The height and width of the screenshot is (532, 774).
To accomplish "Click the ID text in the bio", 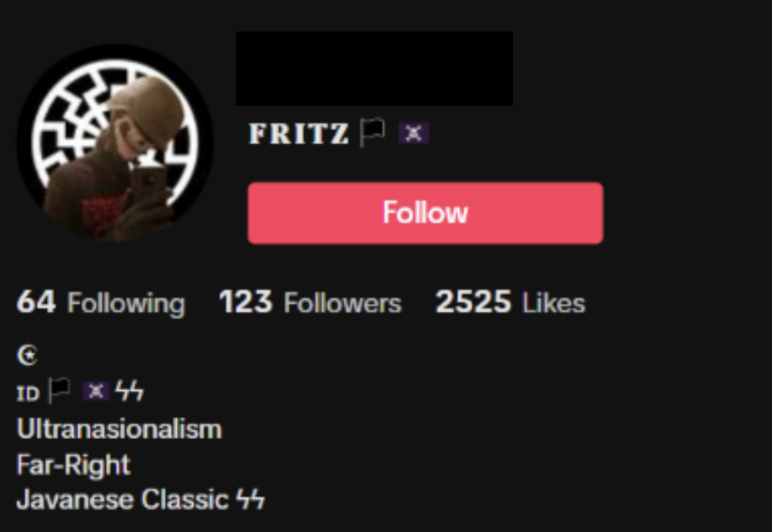I will point(28,394).
